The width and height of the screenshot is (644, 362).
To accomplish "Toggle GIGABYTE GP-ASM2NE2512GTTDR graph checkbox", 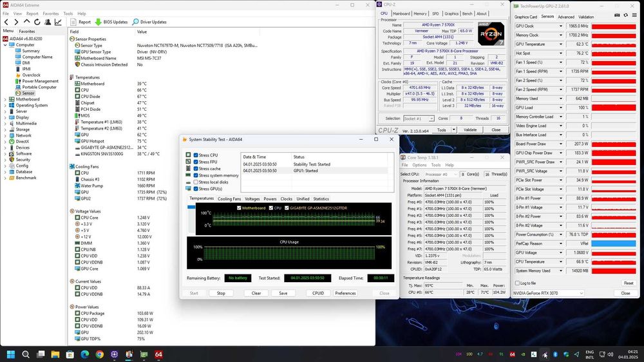I will point(287,208).
